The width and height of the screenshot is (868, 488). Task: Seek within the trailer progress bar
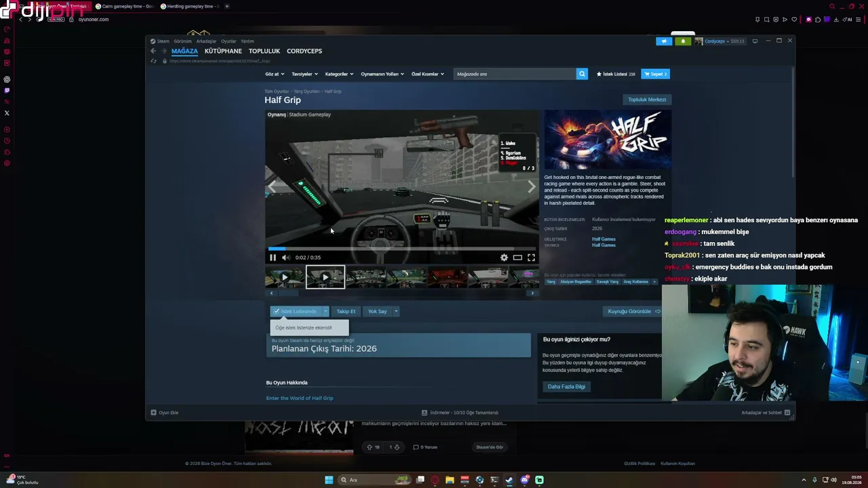[x=401, y=249]
